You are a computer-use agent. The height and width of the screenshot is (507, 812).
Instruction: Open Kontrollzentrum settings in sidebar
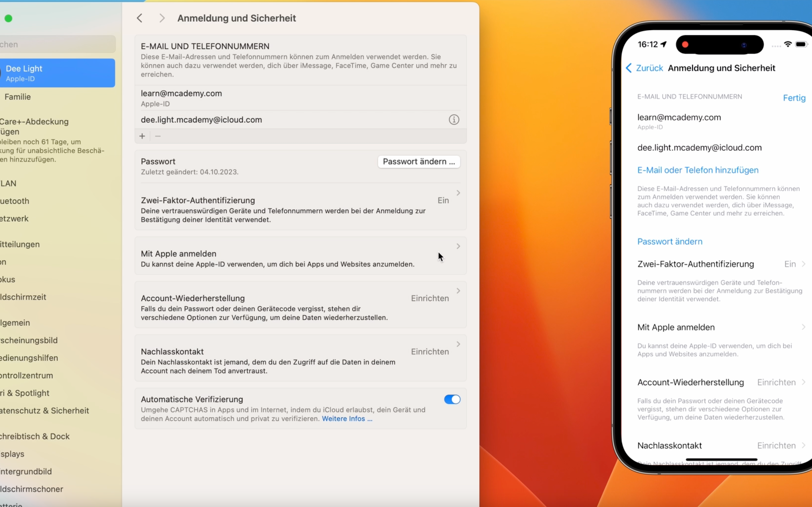click(26, 375)
